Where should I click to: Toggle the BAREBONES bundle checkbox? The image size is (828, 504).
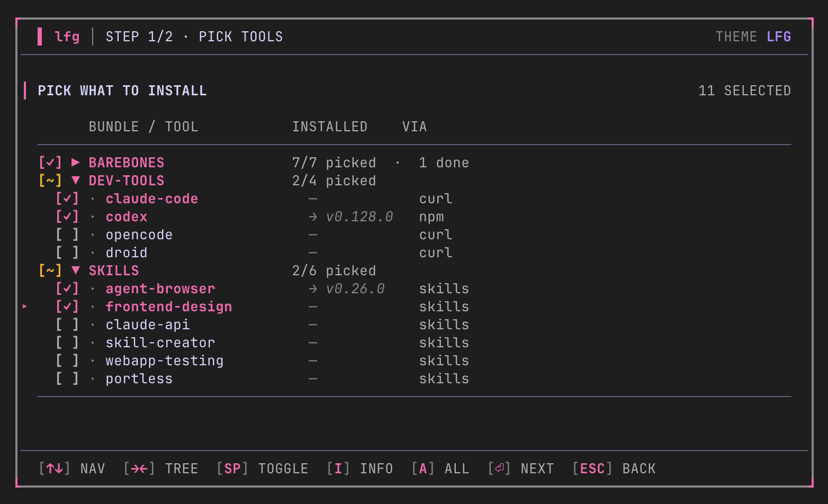click(50, 163)
